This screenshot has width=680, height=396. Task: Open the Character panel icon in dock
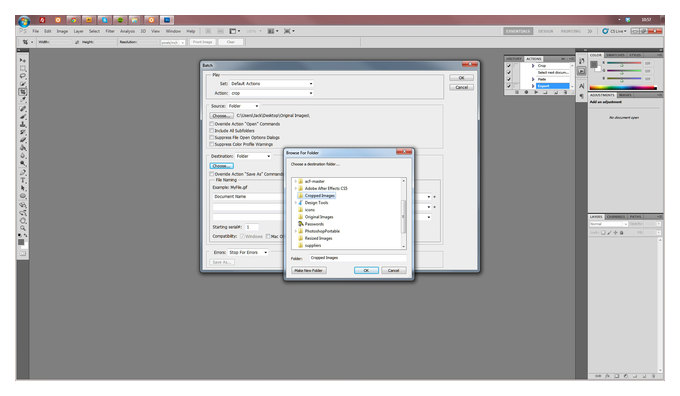582,86
